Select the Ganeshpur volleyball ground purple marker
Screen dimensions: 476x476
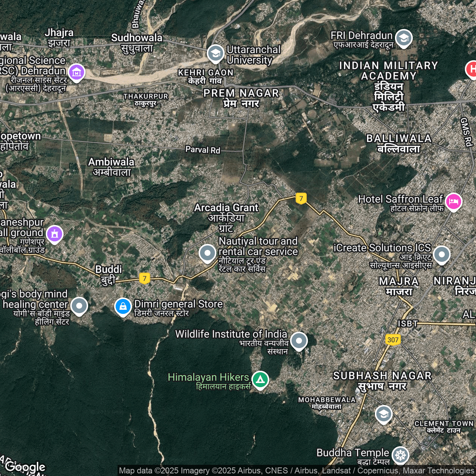pyautogui.click(x=55, y=234)
